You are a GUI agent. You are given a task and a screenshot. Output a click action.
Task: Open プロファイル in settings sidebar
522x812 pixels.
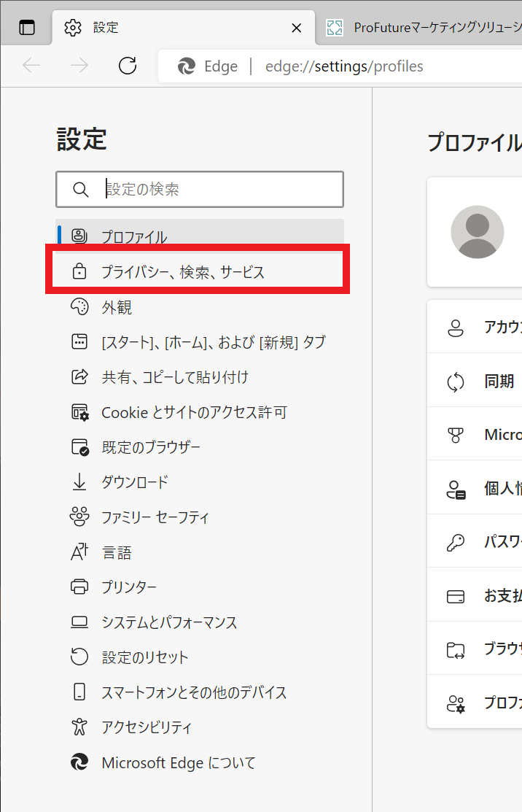point(200,236)
